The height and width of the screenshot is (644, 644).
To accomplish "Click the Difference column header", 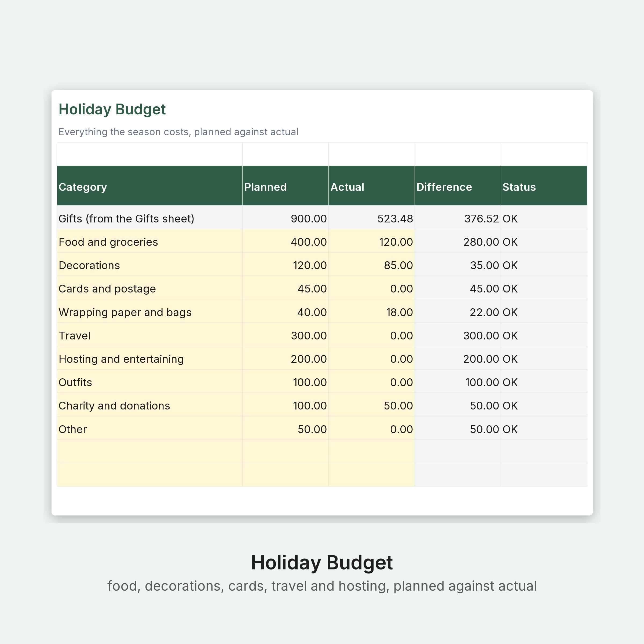I will [458, 185].
